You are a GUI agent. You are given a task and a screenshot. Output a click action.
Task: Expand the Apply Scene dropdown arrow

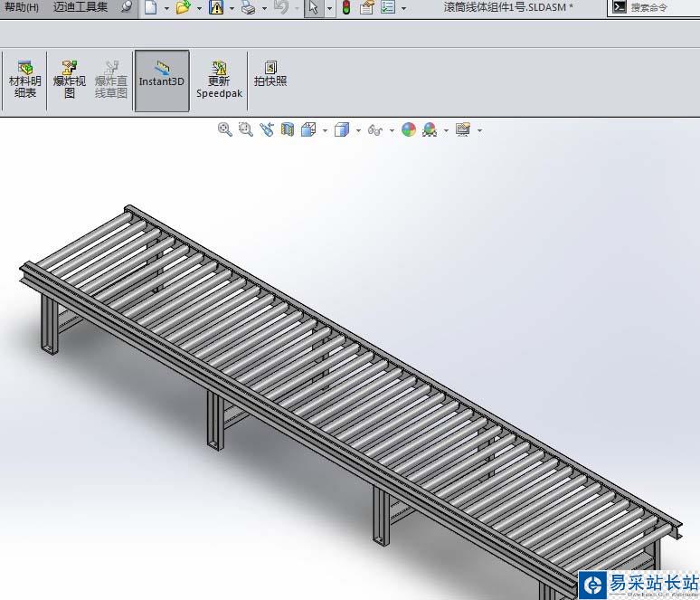pyautogui.click(x=446, y=130)
